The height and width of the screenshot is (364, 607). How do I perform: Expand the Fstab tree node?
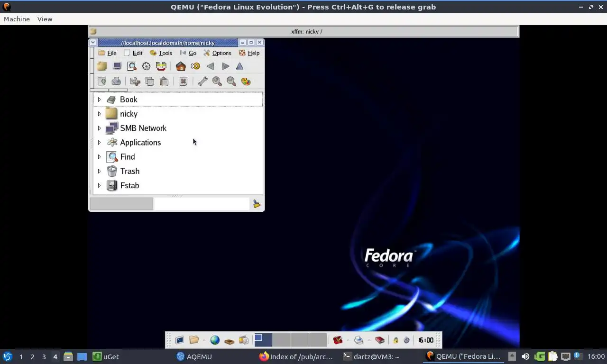coord(99,185)
